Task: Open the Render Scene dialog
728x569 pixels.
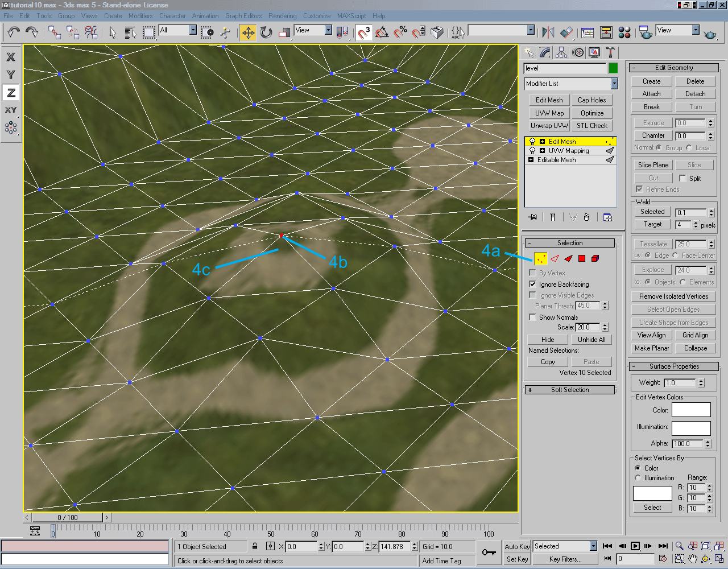Action: point(645,32)
